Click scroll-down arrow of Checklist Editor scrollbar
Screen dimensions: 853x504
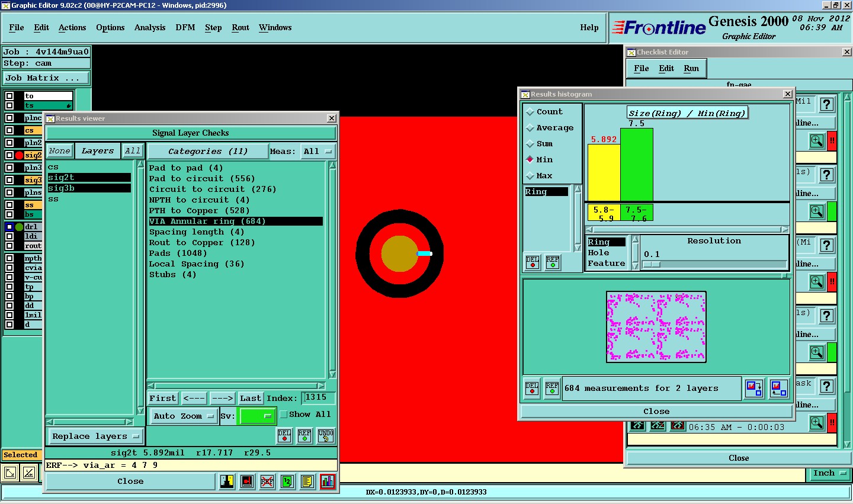tap(847, 444)
